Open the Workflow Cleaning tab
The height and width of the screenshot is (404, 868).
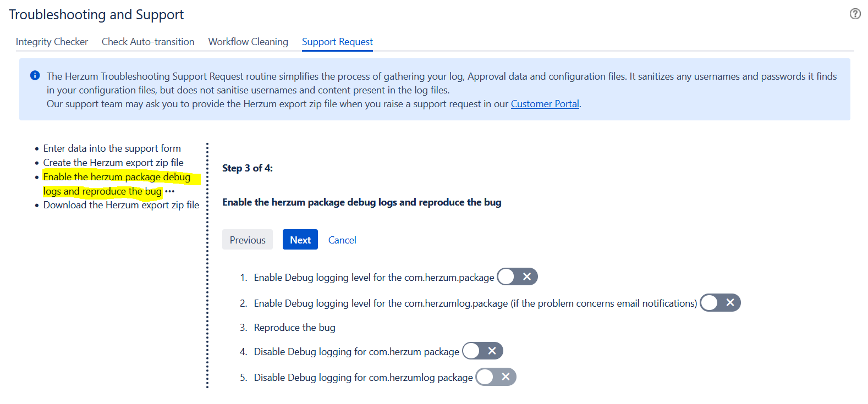[248, 42]
